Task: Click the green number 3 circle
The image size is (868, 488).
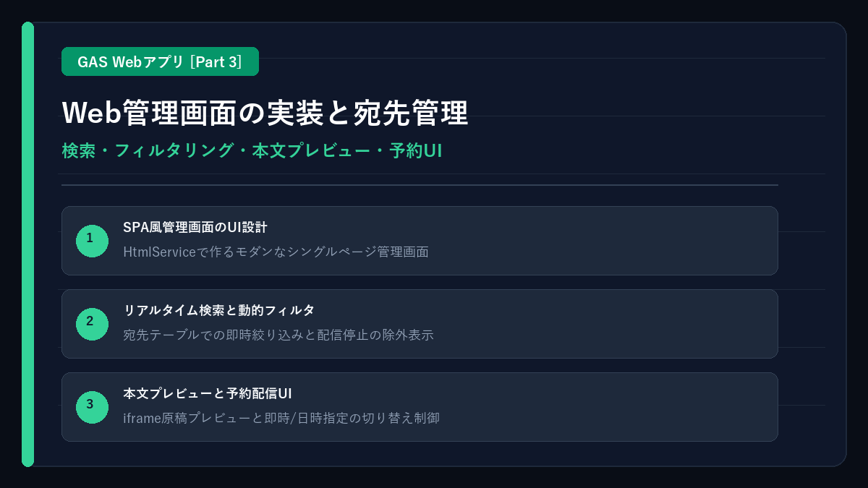Action: tap(92, 407)
